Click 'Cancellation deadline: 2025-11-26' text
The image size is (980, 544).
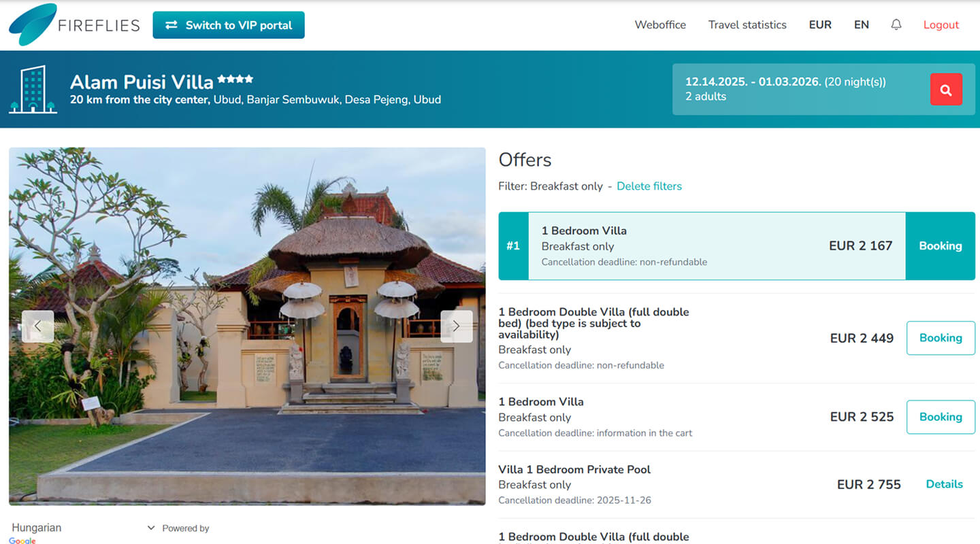(x=574, y=500)
